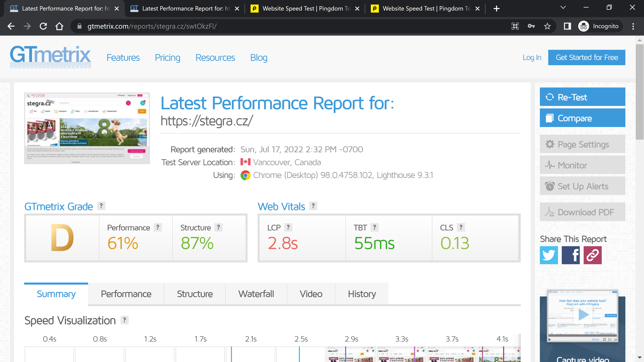The width and height of the screenshot is (644, 362).
Task: Reload the page in browser toolbar
Action: coord(43,26)
